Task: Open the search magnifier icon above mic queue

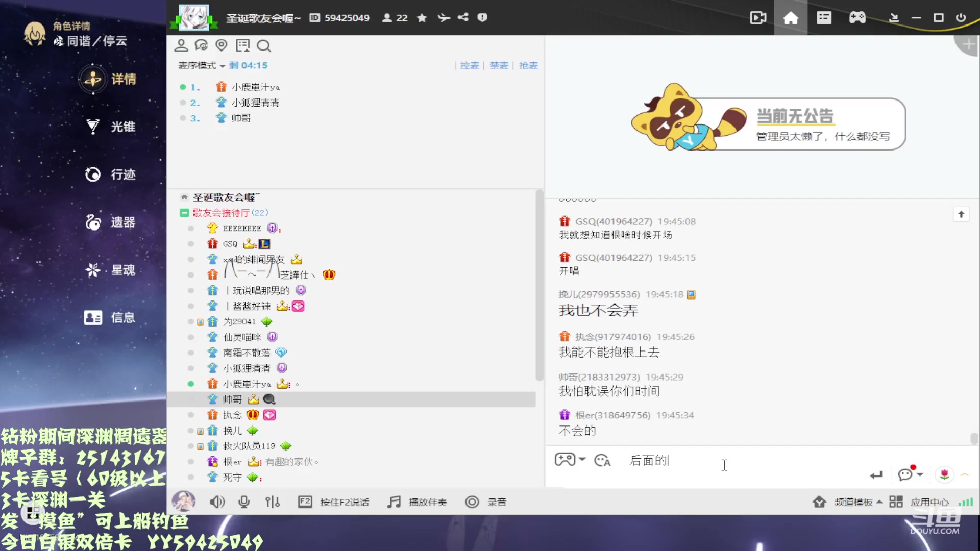Action: 263,46
